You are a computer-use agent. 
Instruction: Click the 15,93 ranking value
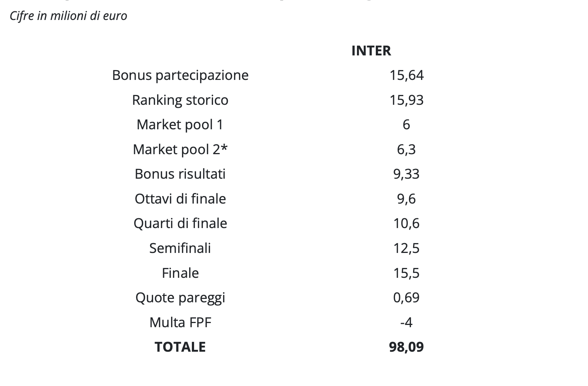(x=406, y=100)
